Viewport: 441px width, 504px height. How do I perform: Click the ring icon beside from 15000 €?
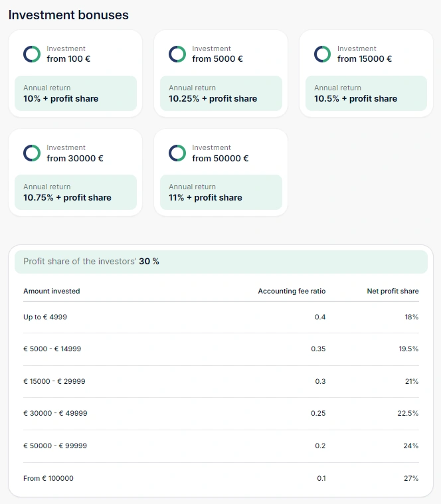click(322, 54)
